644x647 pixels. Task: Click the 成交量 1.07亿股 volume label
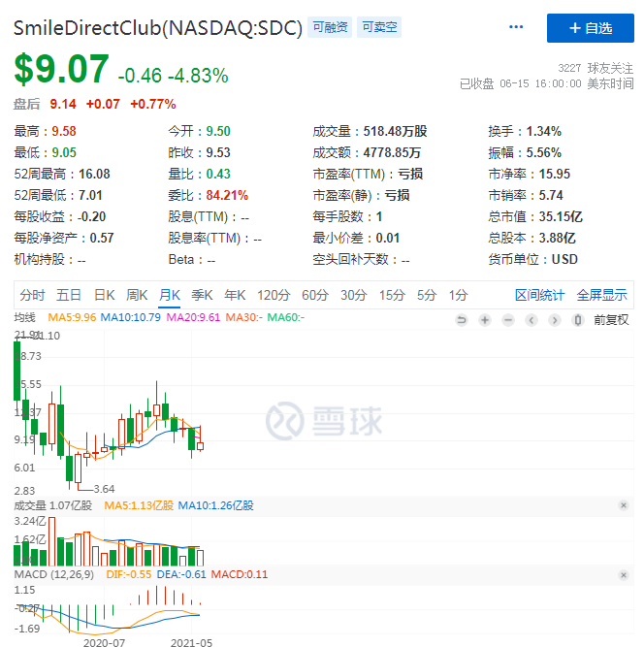53,505
